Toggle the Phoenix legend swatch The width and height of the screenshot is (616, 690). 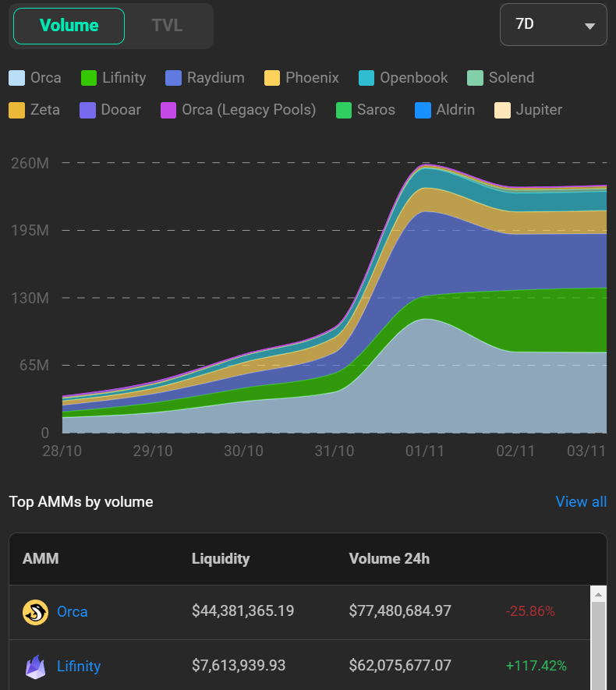tap(272, 78)
